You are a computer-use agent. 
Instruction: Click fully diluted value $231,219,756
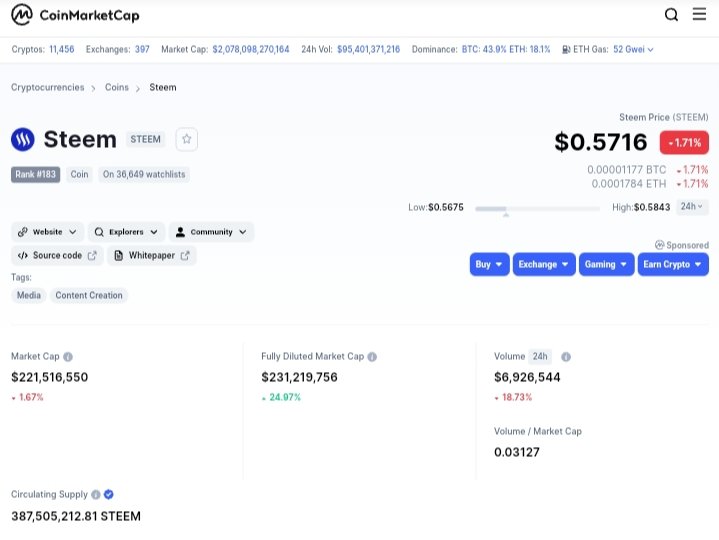click(x=299, y=377)
